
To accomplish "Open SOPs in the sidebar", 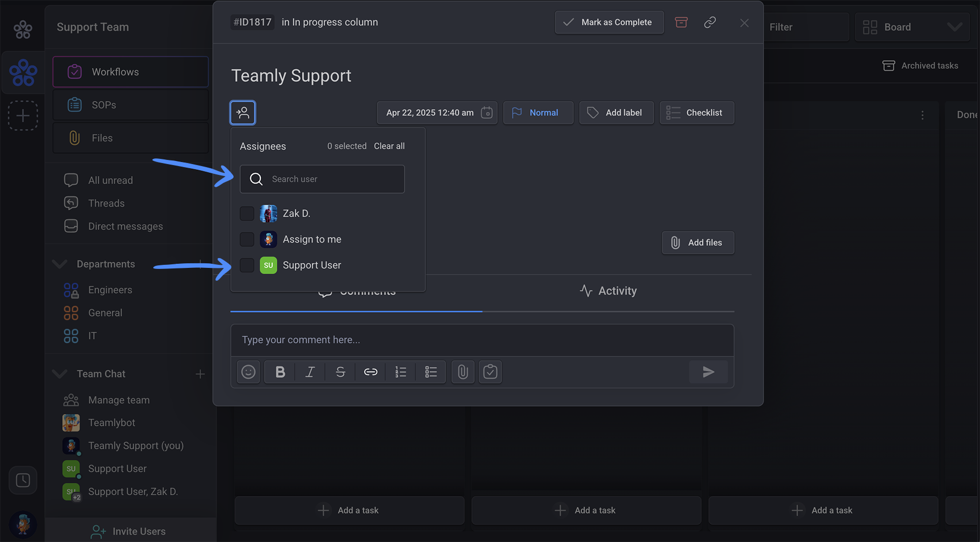I will 131,105.
